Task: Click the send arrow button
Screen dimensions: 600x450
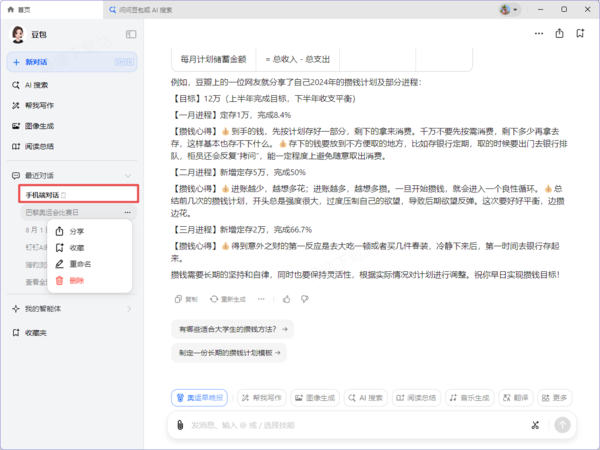Action: click(x=562, y=425)
